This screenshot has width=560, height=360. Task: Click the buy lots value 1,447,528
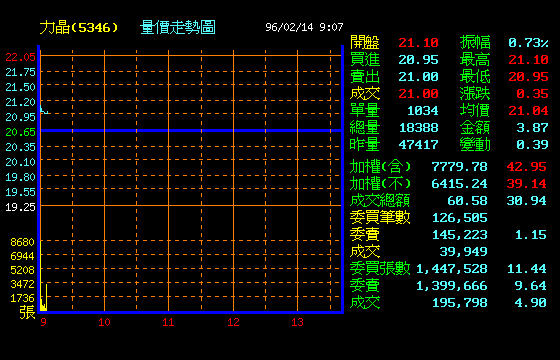point(452,269)
